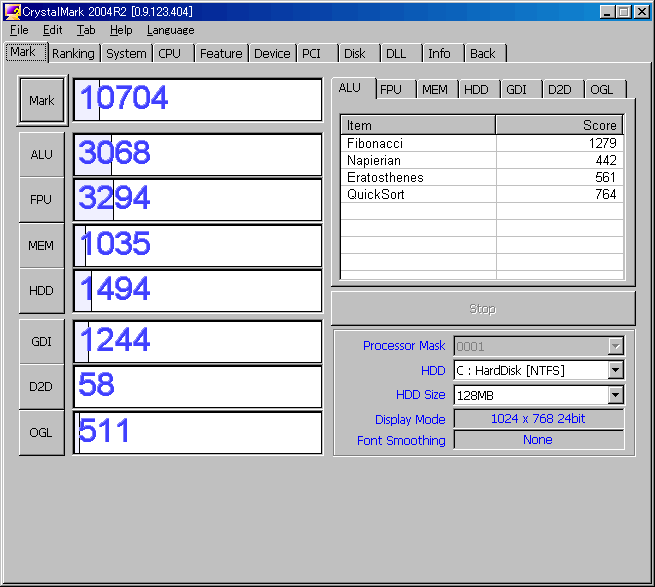
Task: Switch to the CPU tab
Action: (173, 53)
